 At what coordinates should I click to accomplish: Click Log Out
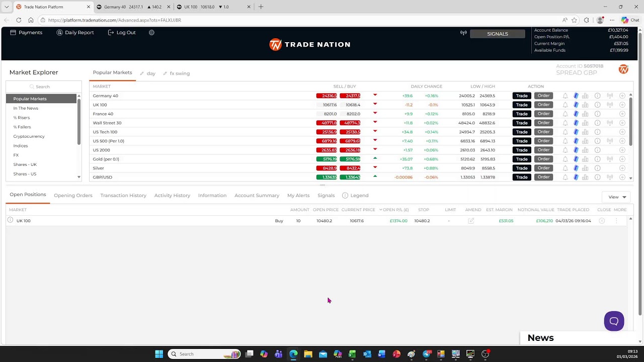[121, 32]
